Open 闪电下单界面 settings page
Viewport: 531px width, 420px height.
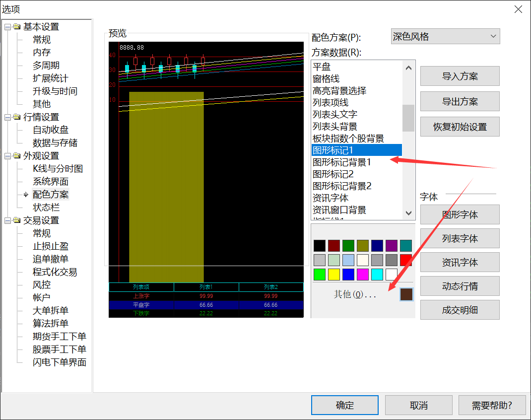pos(59,362)
